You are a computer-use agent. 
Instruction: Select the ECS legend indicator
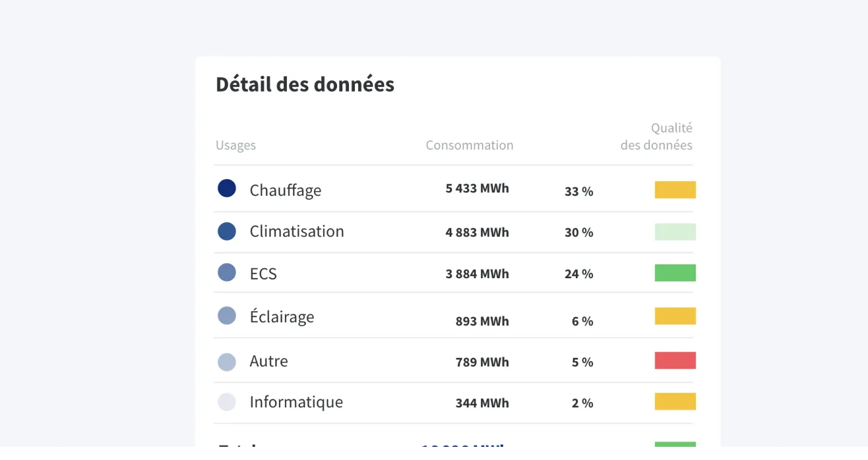point(227,273)
